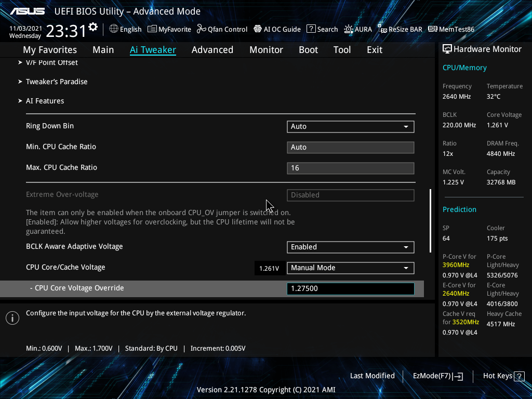Click disabled Extreme Over-voltage field

click(x=351, y=195)
